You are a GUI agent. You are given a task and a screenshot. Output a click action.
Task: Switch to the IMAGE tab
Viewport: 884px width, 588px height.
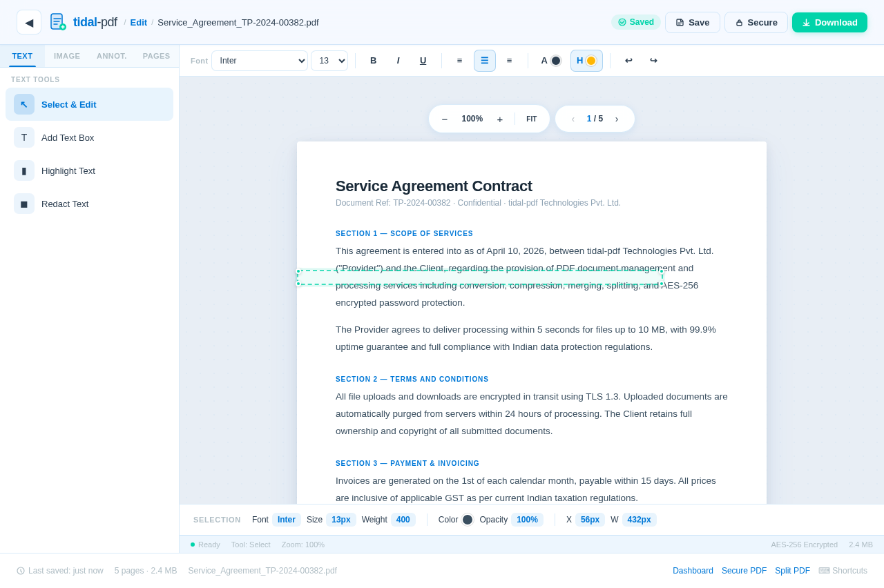coord(67,56)
